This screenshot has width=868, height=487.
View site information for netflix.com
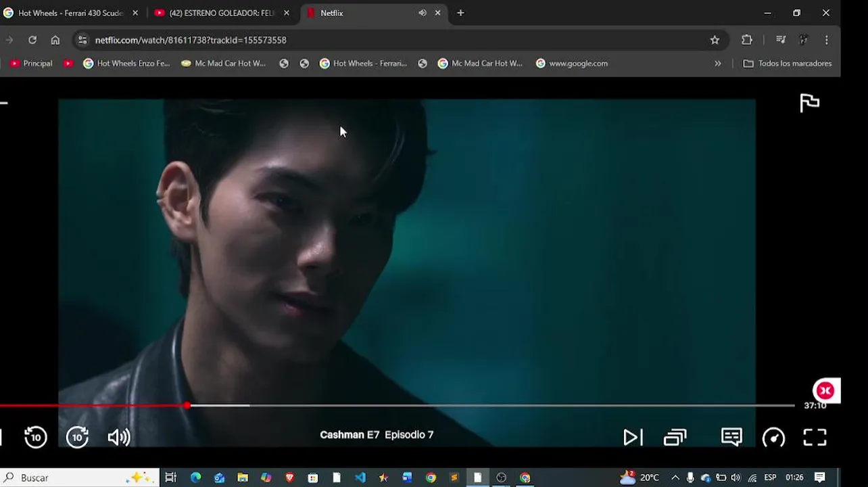click(x=82, y=40)
